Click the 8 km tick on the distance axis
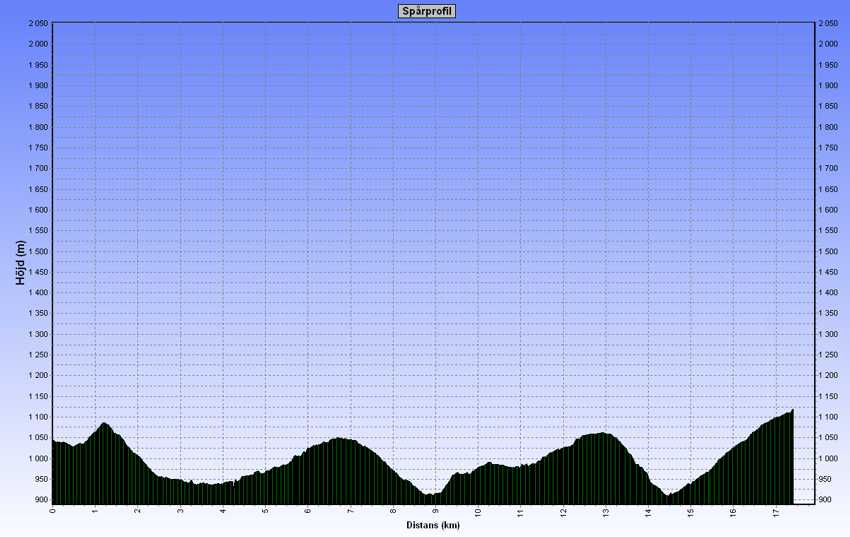Image resolution: width=850 pixels, height=537 pixels. (393, 510)
